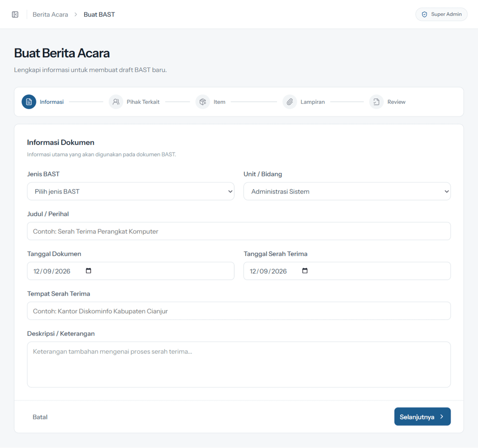Go to the Pihak Terkait step label
This screenshot has width=478, height=448.
tap(143, 102)
